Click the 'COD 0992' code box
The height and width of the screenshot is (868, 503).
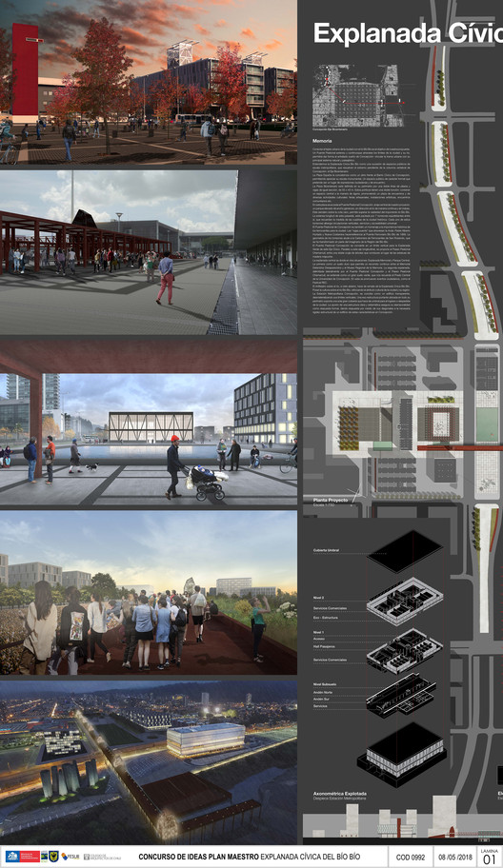click(x=410, y=857)
